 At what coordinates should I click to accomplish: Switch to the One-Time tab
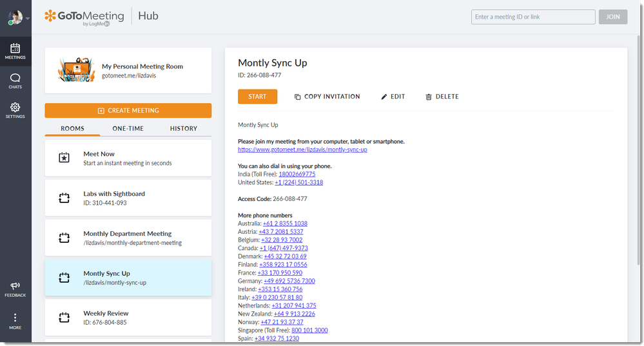pyautogui.click(x=128, y=128)
